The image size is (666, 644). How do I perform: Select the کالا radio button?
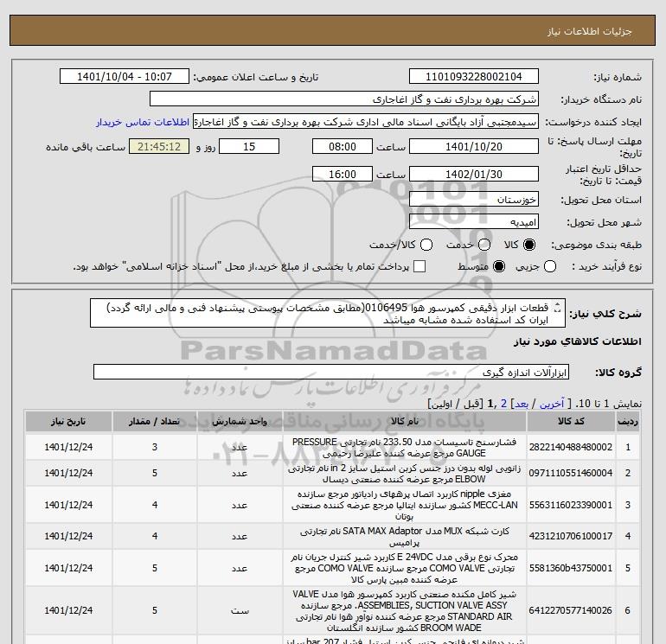tap(529, 245)
